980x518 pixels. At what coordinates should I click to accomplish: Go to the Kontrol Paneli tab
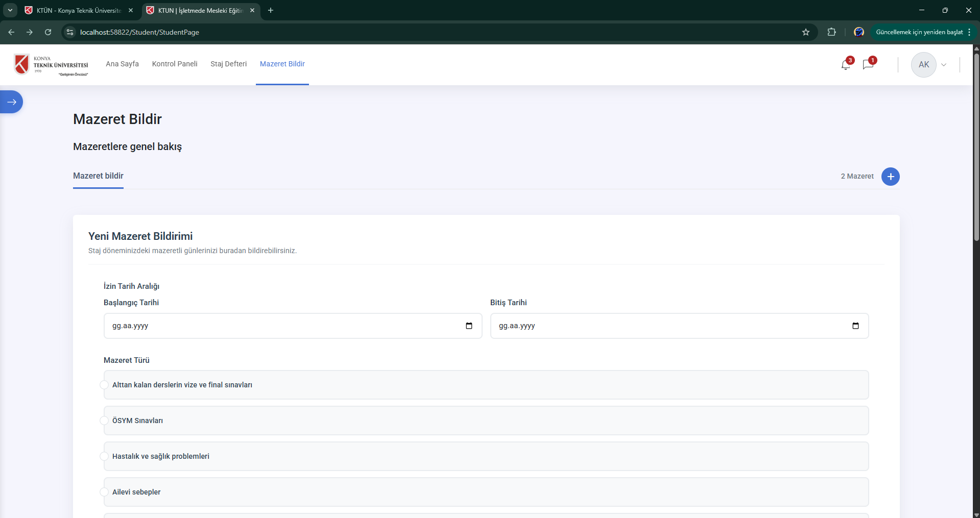(x=175, y=64)
